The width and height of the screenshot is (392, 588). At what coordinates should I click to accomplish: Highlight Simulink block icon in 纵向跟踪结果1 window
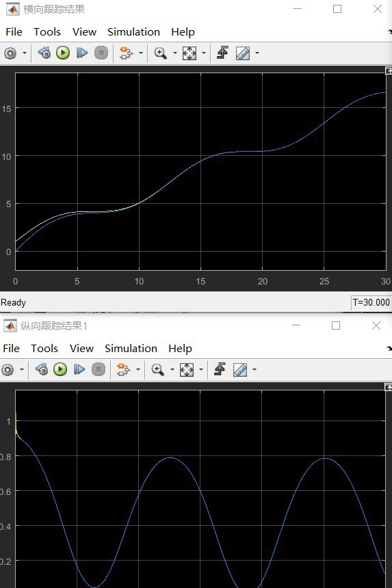click(x=123, y=369)
